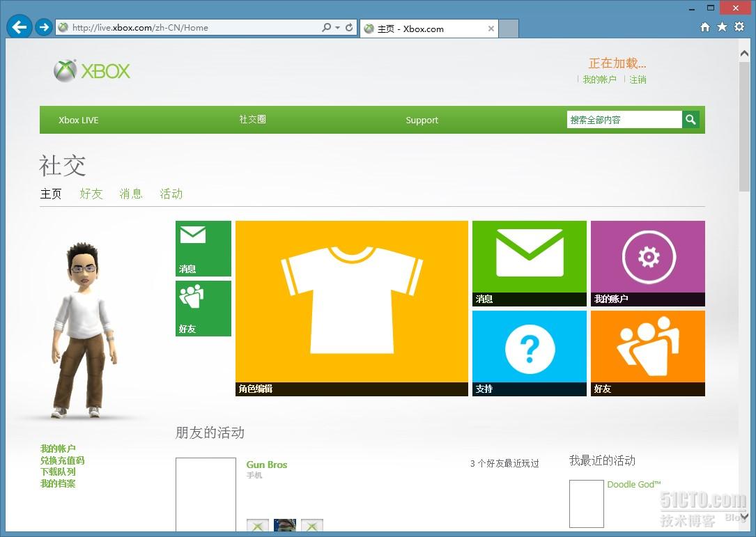Click the browser back arrow button
The height and width of the screenshot is (537, 756).
pyautogui.click(x=20, y=26)
